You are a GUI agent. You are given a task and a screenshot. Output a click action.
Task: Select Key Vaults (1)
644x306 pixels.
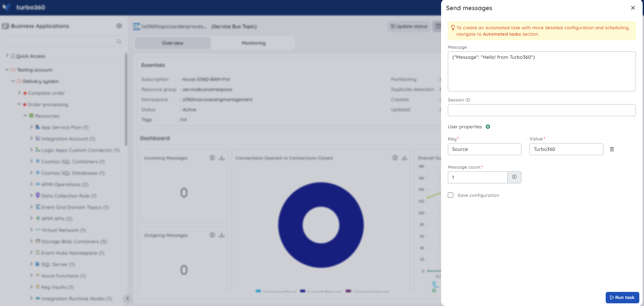pyautogui.click(x=57, y=287)
